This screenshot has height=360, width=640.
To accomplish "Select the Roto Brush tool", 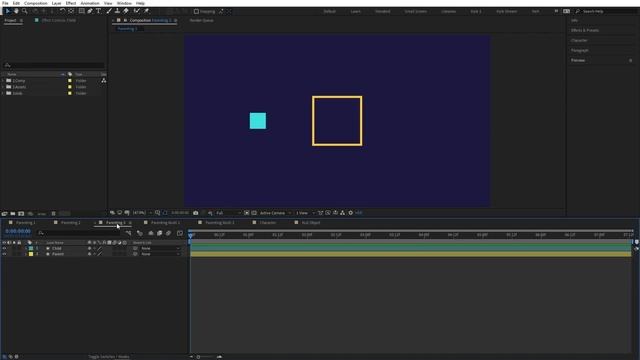I will pyautogui.click(x=137, y=11).
